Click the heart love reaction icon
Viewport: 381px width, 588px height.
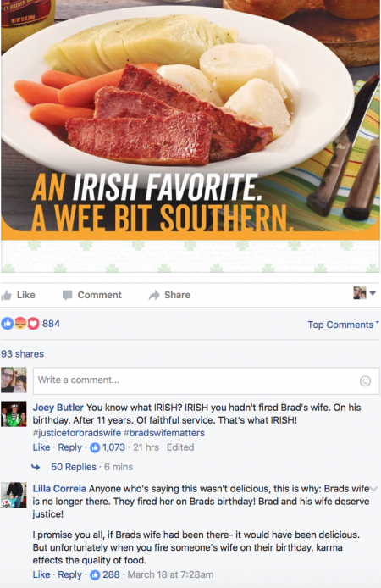tap(33, 324)
